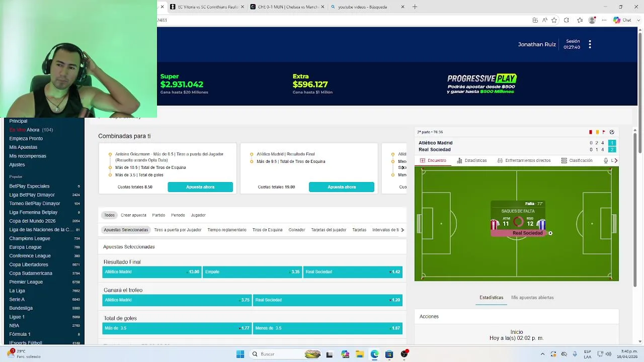Open En Vivo Ahora sidebar link

coord(31,130)
